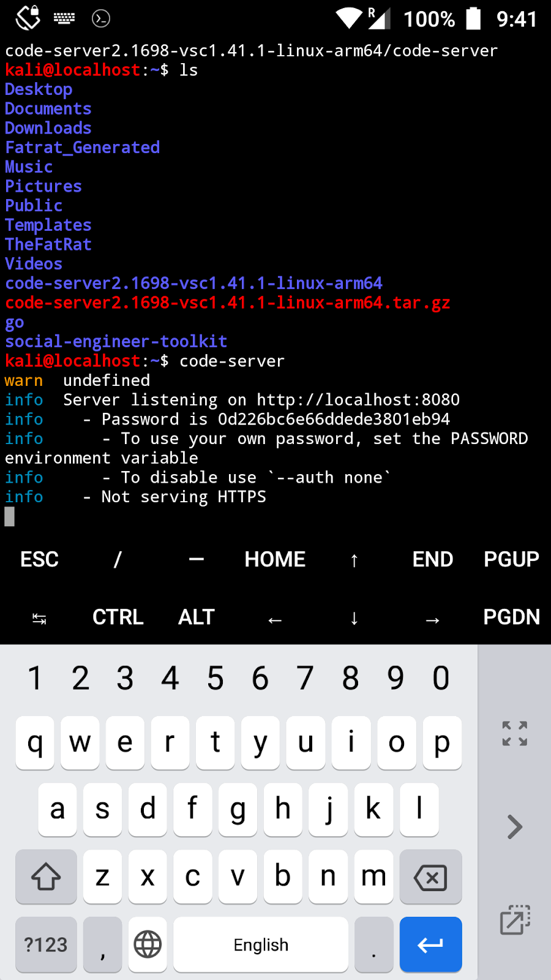
Task: Switch to the ?123 symbols keyboard
Action: pyautogui.click(x=46, y=944)
